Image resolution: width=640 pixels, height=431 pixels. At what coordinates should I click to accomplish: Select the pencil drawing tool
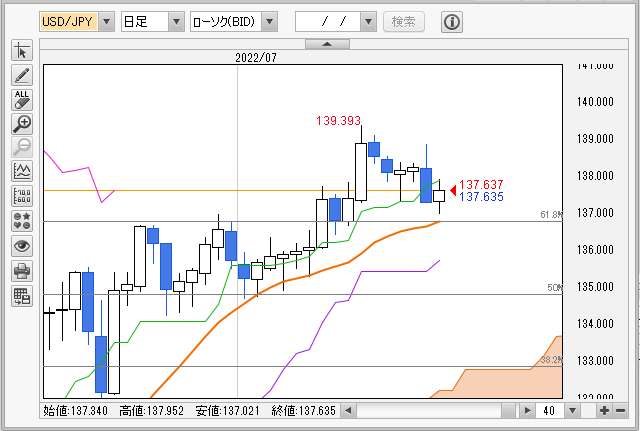click(22, 75)
